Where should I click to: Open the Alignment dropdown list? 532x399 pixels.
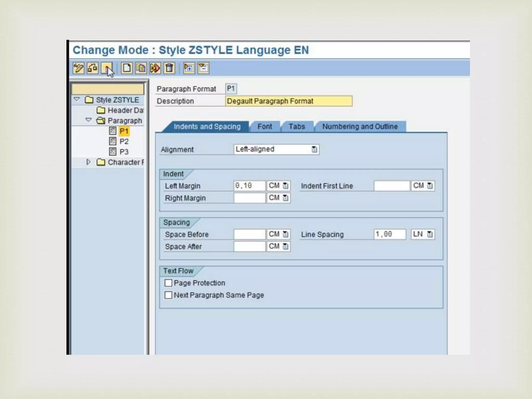tap(314, 149)
